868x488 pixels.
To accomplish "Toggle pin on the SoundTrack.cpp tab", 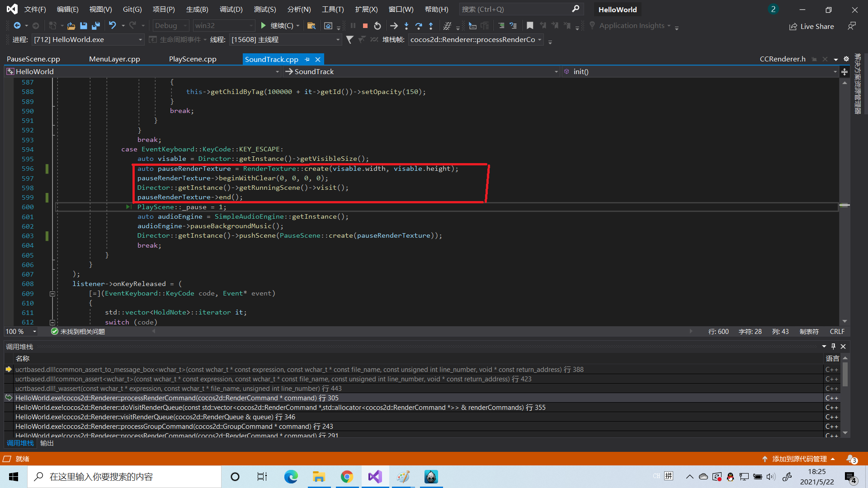I will point(307,59).
